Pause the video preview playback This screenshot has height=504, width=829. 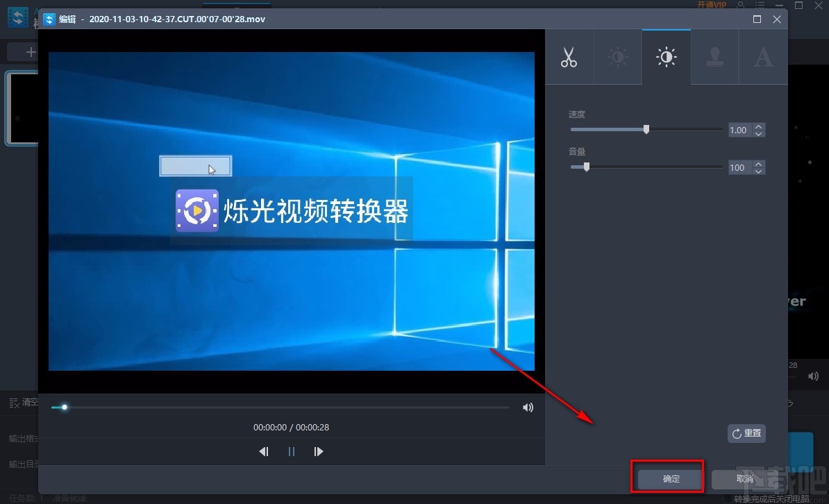pos(291,451)
